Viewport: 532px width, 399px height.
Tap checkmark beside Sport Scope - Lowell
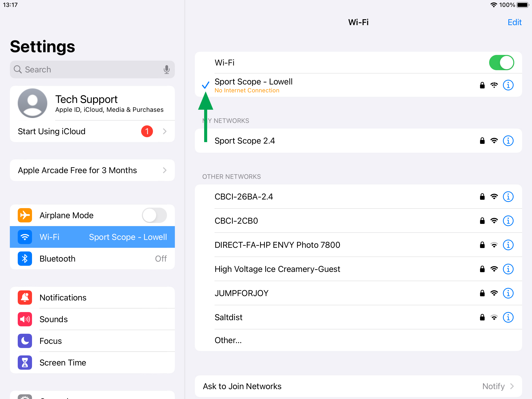[206, 85]
